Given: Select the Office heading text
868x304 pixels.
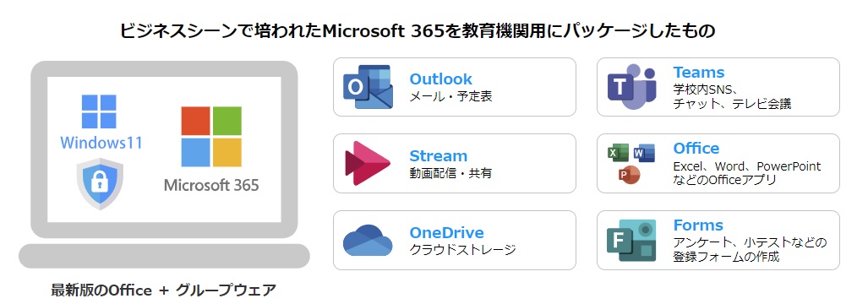Looking at the screenshot, I should coord(696,149).
